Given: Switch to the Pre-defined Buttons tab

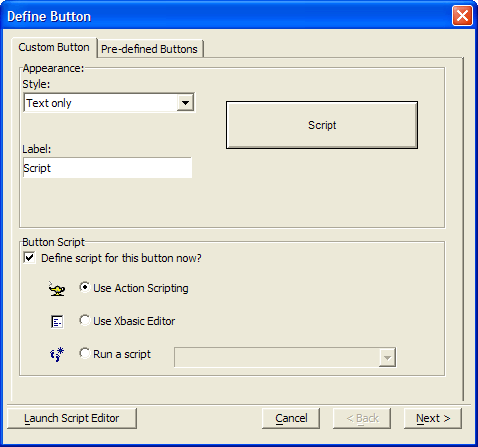Looking at the screenshot, I should coord(149,49).
